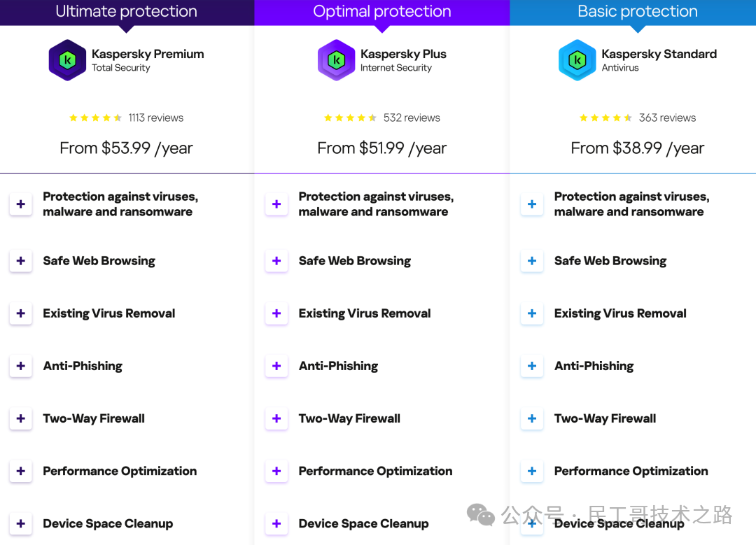Open the 1113 reviews link for Premium
The image size is (756, 545).
tap(155, 118)
